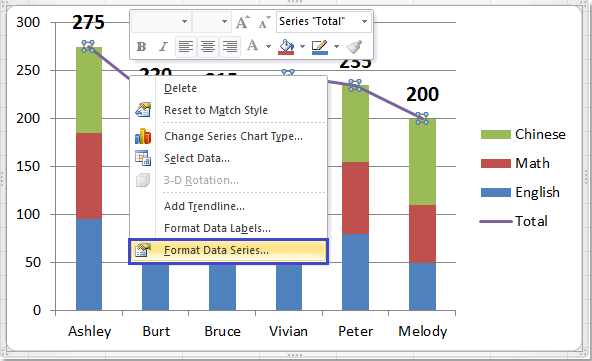Align text right in mini toolbar
Screen dimensions: 592x361
230,47
